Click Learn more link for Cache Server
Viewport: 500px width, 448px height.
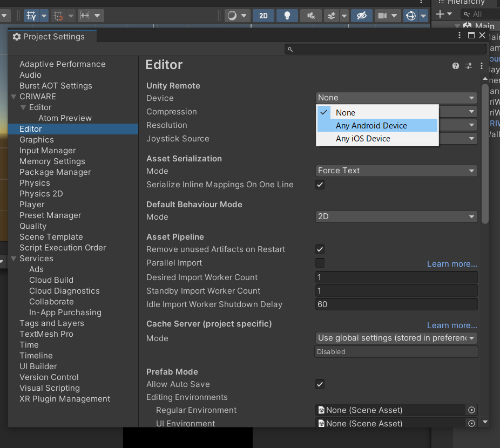tap(452, 325)
